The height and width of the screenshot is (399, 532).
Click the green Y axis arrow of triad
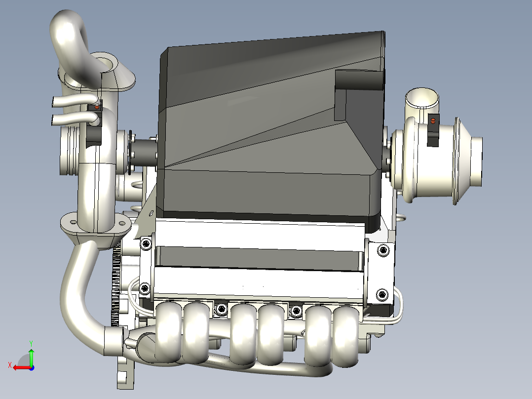click(31, 357)
